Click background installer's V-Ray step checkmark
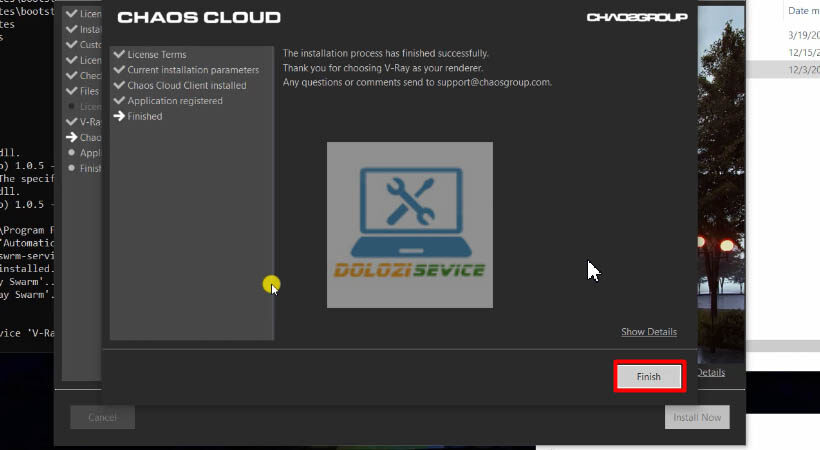820x450 pixels. click(71, 121)
